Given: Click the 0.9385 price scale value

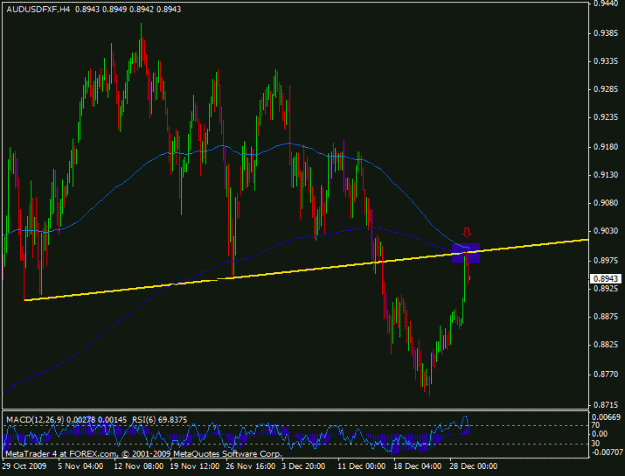Looking at the screenshot, I should (x=606, y=33).
